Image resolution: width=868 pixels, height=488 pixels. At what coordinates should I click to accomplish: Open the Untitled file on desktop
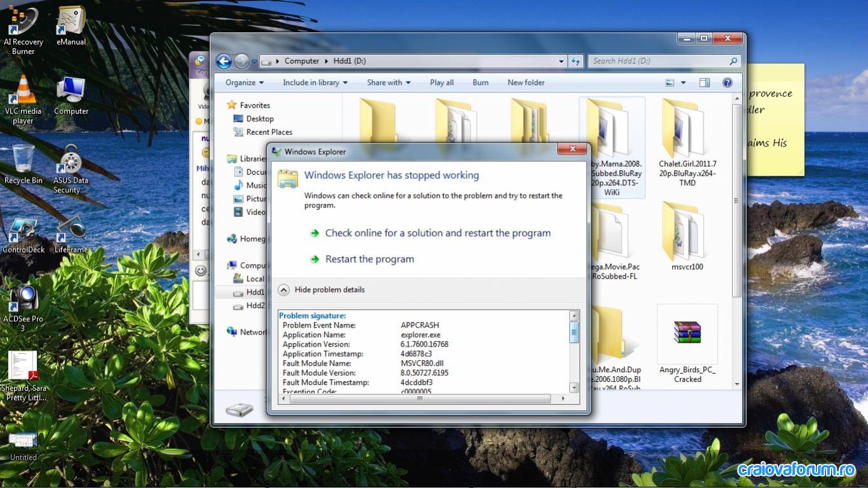coord(24,445)
